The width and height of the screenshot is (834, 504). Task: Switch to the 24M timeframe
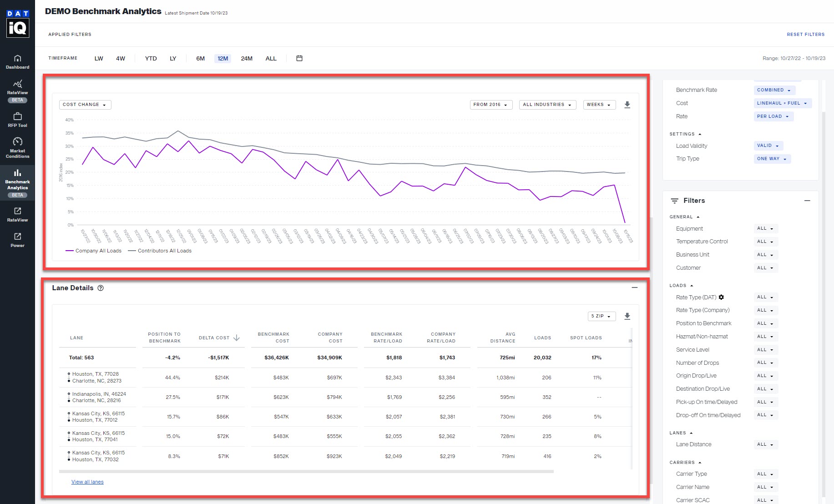(x=247, y=58)
